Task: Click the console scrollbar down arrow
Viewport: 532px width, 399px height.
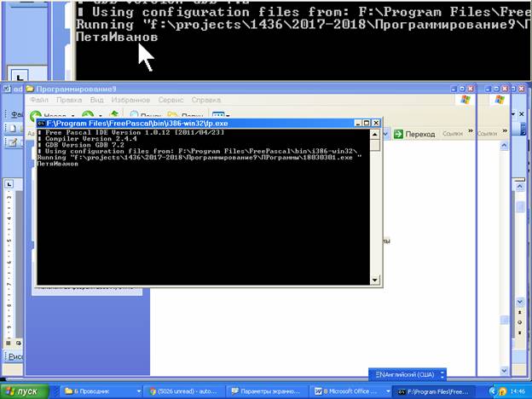Action: [374, 280]
